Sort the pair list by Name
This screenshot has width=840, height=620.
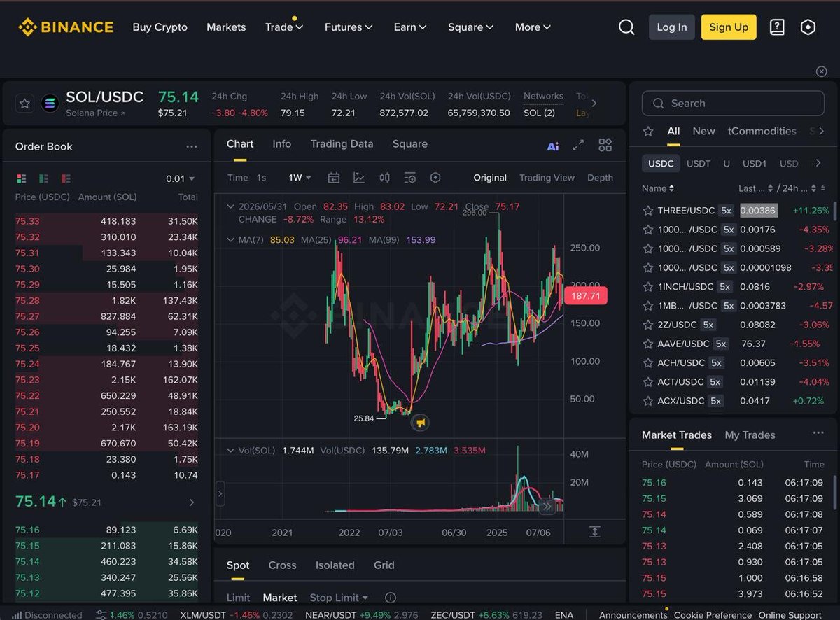658,188
